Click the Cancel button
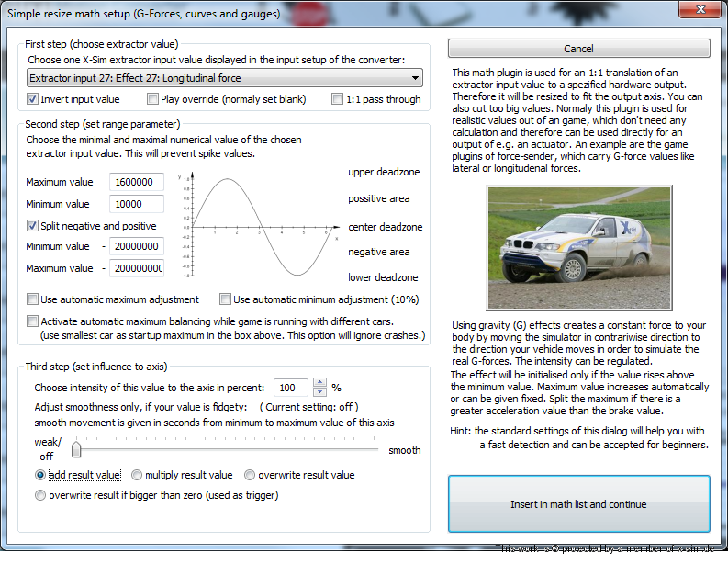 pyautogui.click(x=578, y=49)
